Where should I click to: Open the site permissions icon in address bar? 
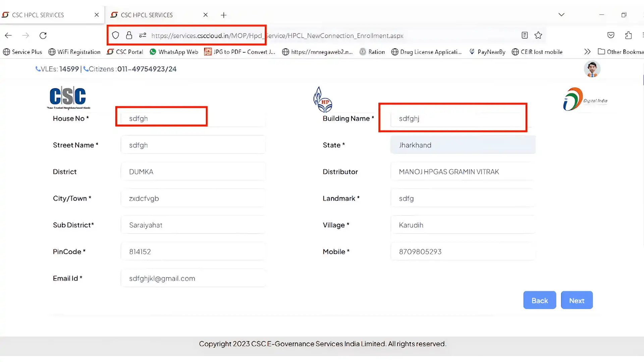(x=143, y=35)
